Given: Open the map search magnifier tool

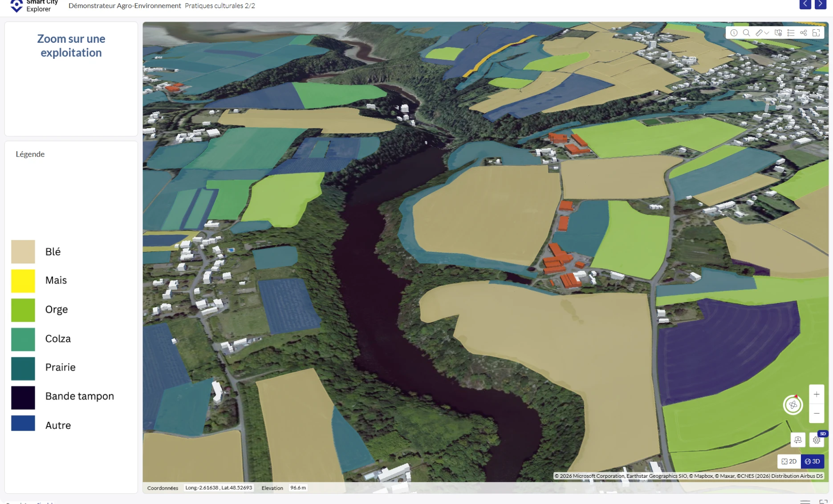Looking at the screenshot, I should coord(747,33).
